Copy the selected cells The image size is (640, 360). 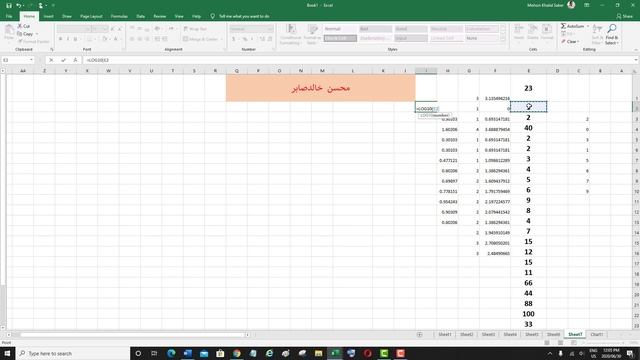coord(25,33)
